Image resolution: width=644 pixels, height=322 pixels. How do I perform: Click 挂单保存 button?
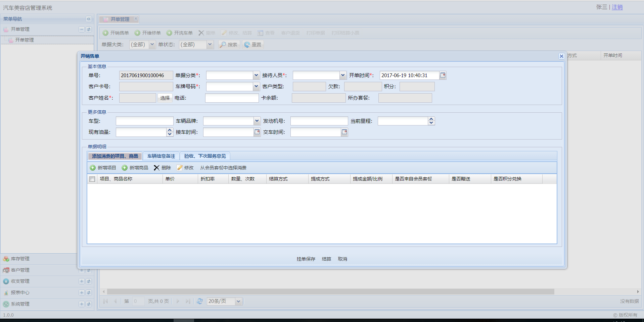[x=306, y=259]
